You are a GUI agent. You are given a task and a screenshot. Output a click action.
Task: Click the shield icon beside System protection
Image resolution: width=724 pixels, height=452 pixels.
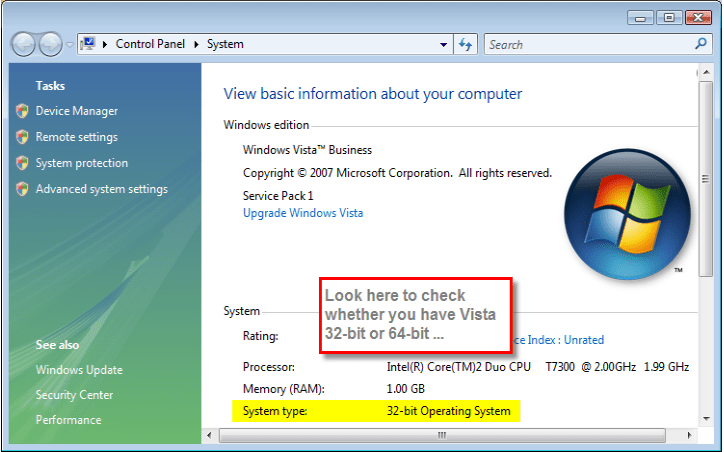[x=22, y=163]
